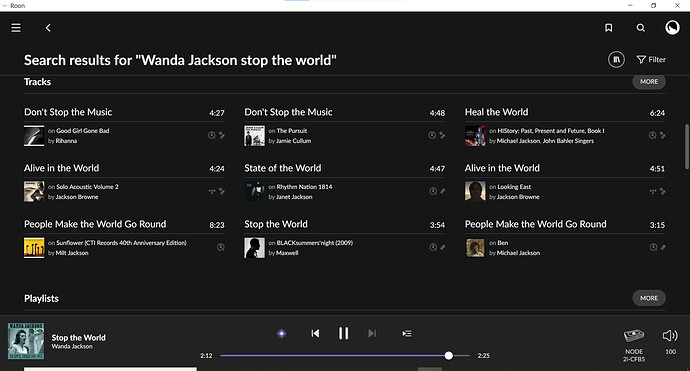Select Stop the World by Maxwell

tap(276, 224)
